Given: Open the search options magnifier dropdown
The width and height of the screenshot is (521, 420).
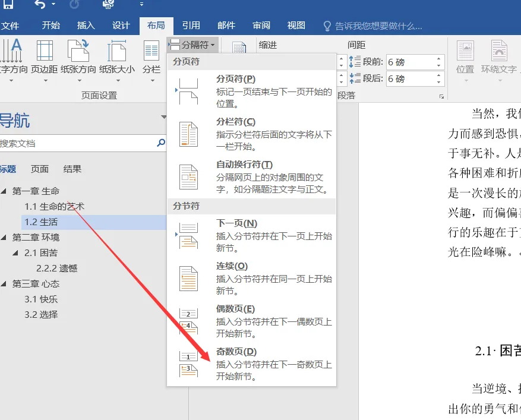Looking at the screenshot, I should [161, 143].
